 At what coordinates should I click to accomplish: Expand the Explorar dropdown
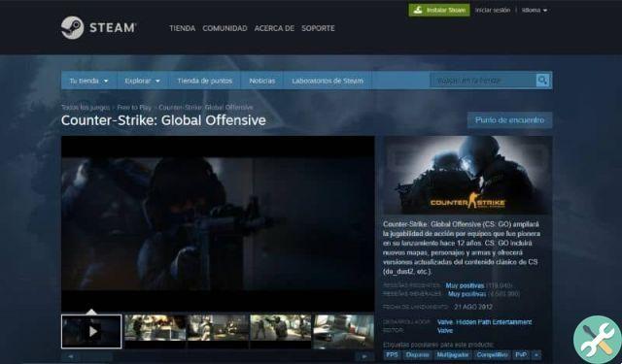point(143,81)
